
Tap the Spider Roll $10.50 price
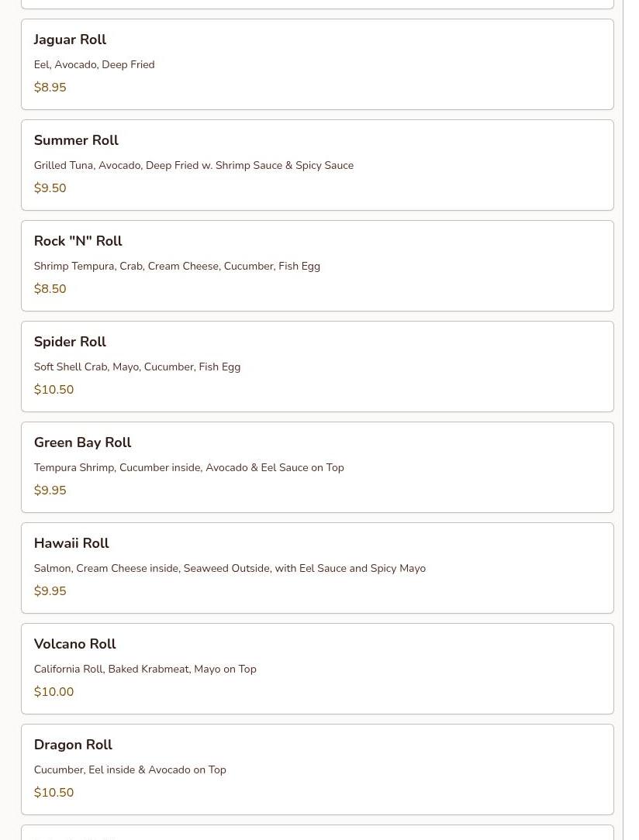54,390
